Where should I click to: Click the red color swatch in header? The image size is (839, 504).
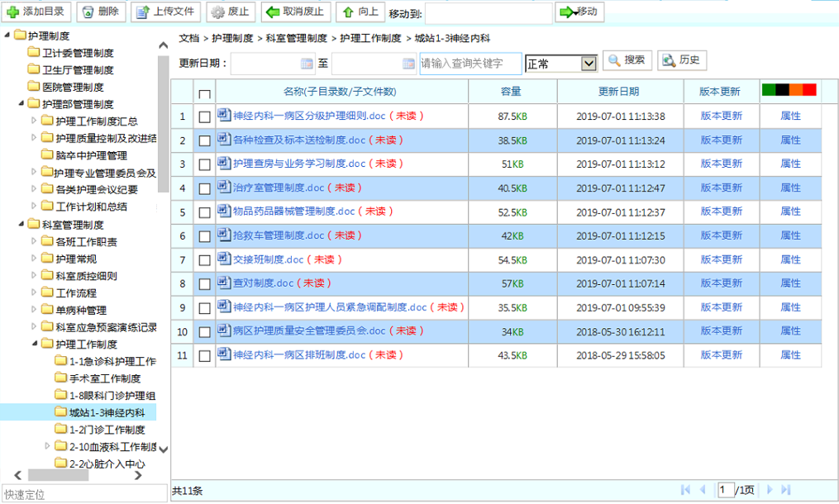809,90
